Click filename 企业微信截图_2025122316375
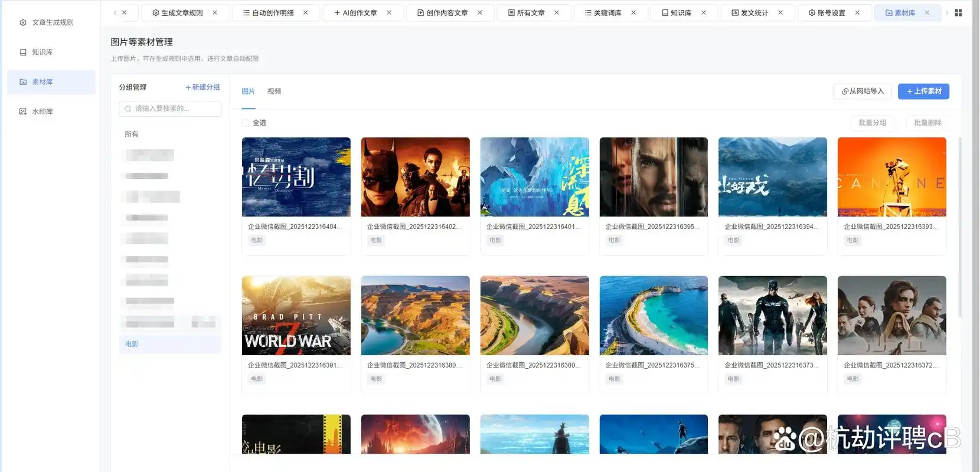Viewport: 980px width, 472px height. pos(652,365)
